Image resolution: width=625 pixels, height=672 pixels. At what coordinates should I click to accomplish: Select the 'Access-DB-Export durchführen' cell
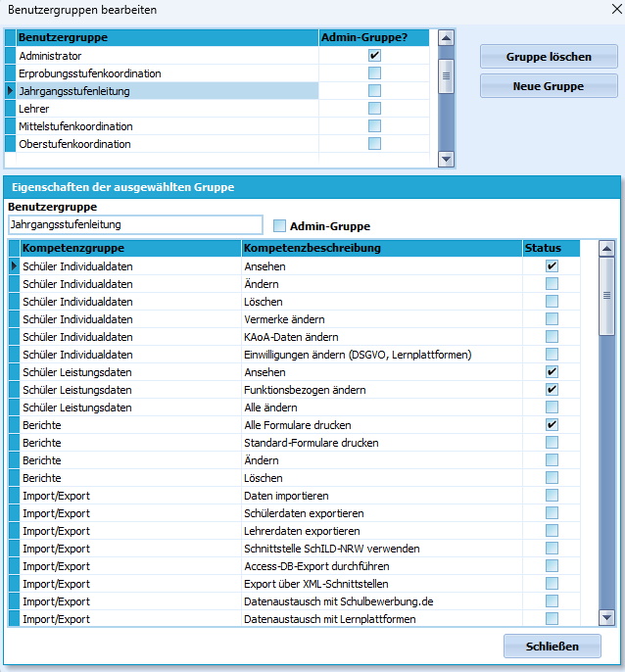pos(382,566)
